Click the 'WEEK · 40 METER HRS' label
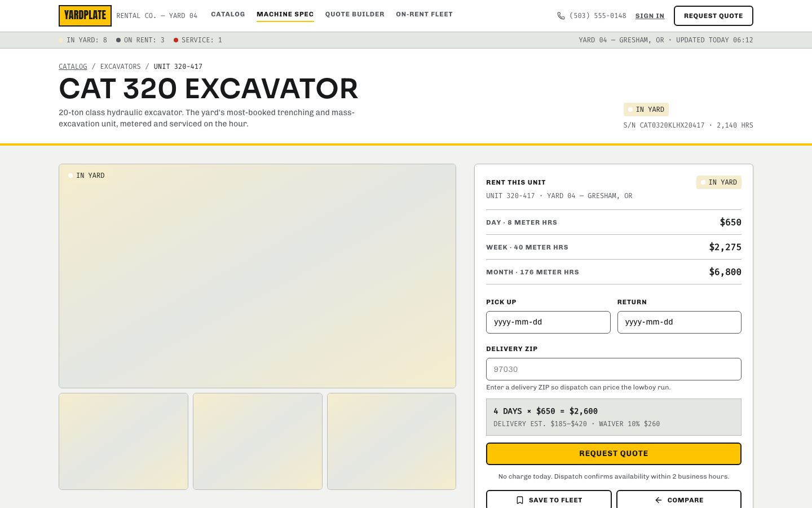The height and width of the screenshot is (508, 812). [527, 247]
